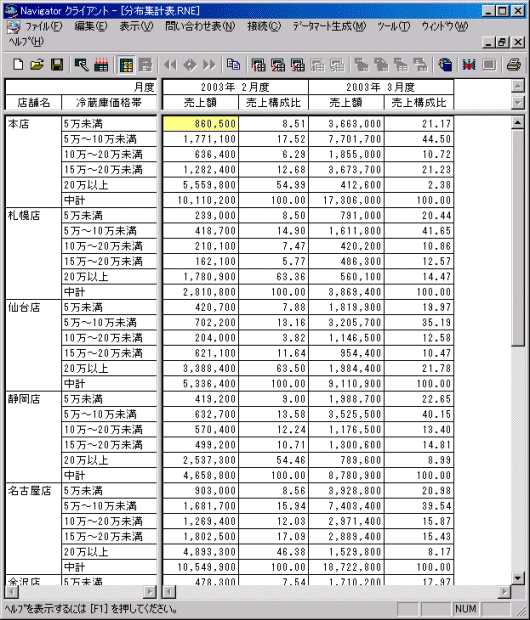Click the colorful chart toolbar icon
Image resolution: width=530 pixels, height=620 pixels.
click(x=469, y=65)
